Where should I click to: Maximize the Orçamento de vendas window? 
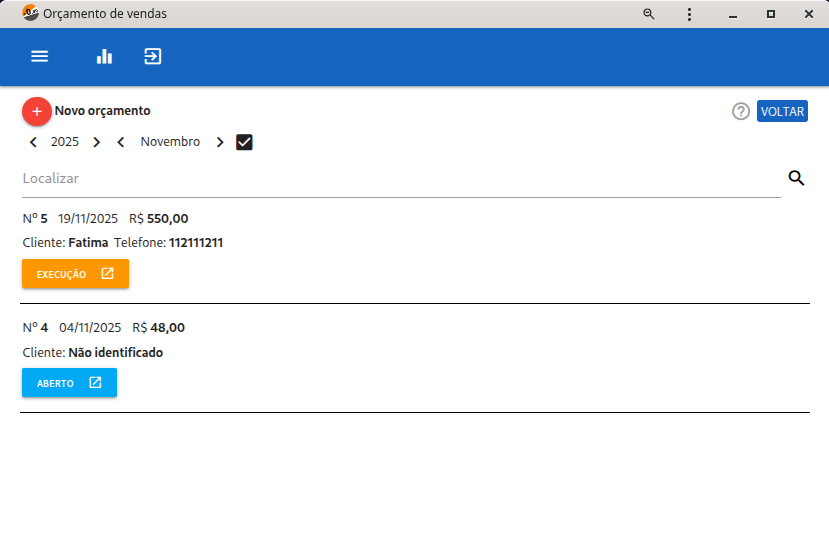(x=770, y=14)
